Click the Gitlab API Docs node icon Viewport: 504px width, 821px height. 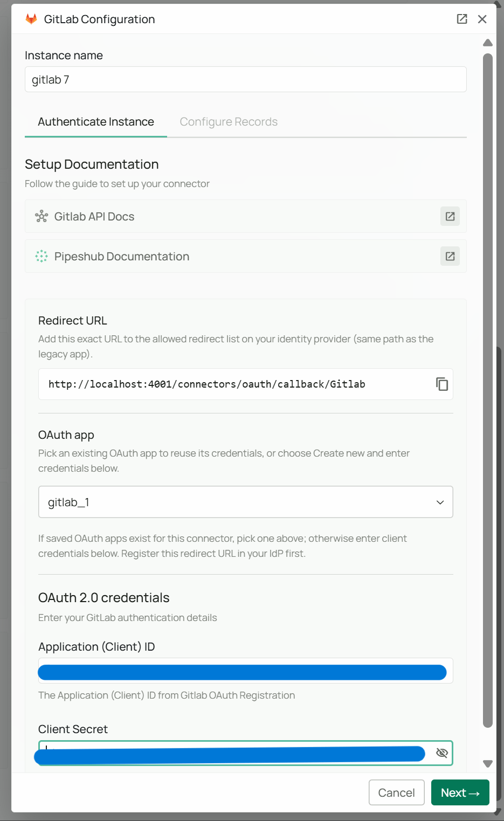42,216
